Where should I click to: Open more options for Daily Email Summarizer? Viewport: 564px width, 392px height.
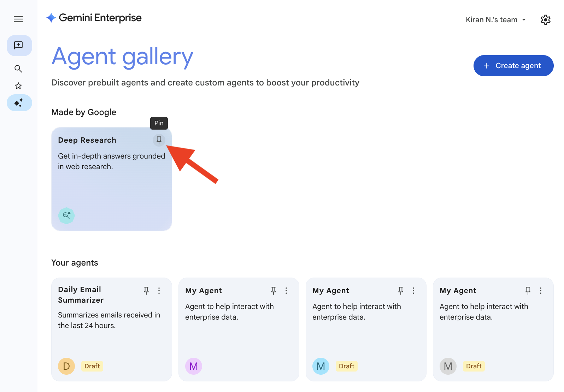click(x=159, y=291)
